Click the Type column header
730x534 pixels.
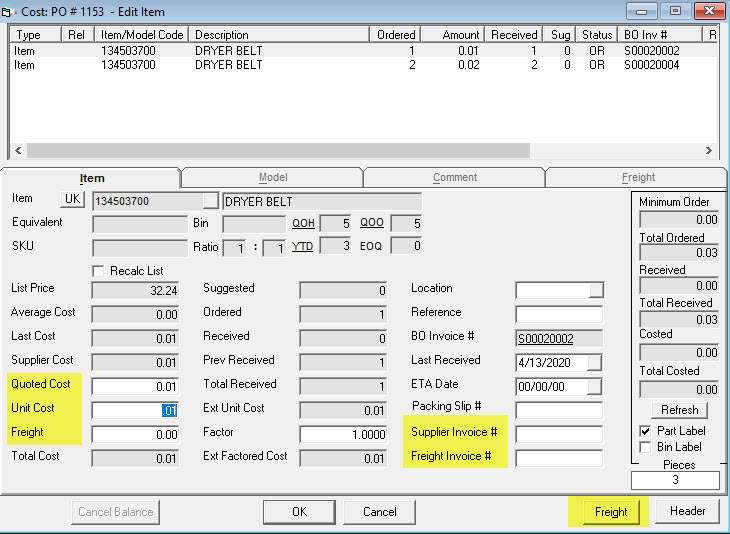[35, 35]
